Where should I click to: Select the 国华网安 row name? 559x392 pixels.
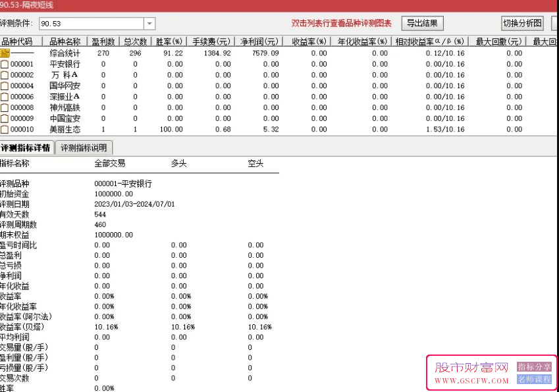pos(65,86)
